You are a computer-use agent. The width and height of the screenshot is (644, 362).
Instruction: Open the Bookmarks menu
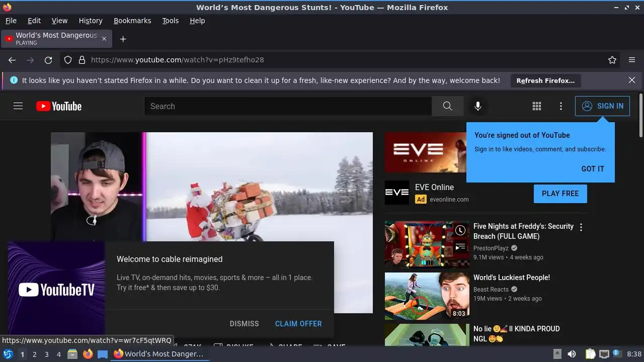click(132, 21)
